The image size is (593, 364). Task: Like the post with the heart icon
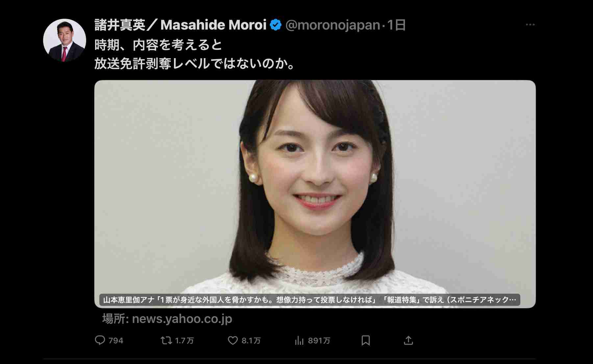pyautogui.click(x=233, y=340)
